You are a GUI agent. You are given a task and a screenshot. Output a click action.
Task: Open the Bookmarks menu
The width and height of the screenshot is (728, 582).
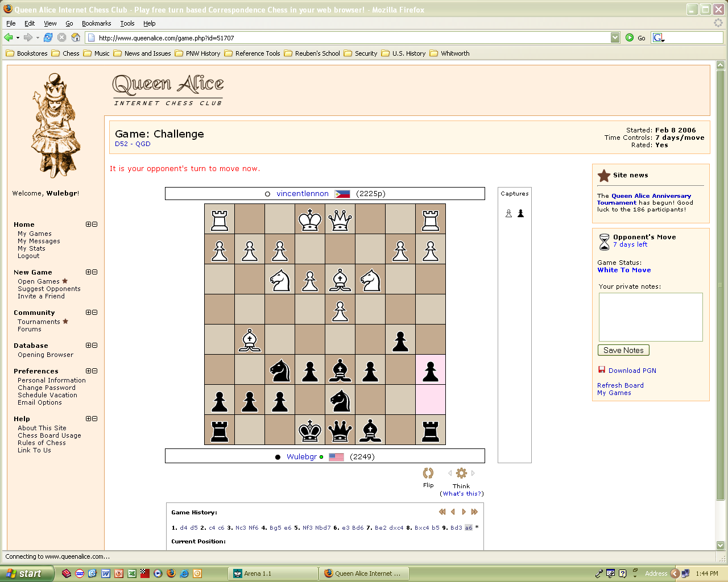[x=96, y=23]
